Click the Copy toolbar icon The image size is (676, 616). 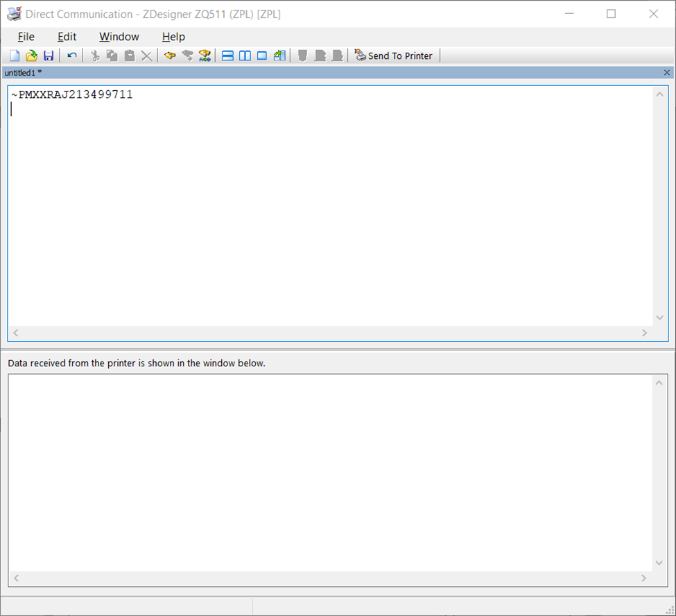112,55
